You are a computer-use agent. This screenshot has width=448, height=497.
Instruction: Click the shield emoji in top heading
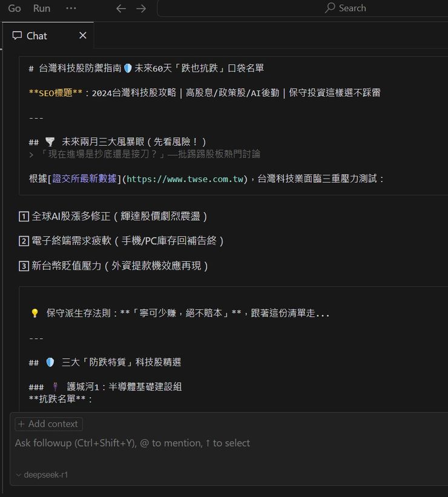128,68
